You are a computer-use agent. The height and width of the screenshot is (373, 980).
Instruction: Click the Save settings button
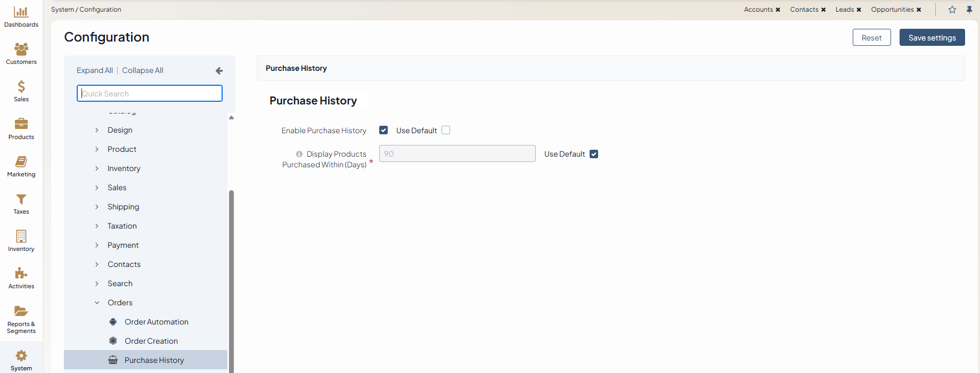pyautogui.click(x=932, y=38)
